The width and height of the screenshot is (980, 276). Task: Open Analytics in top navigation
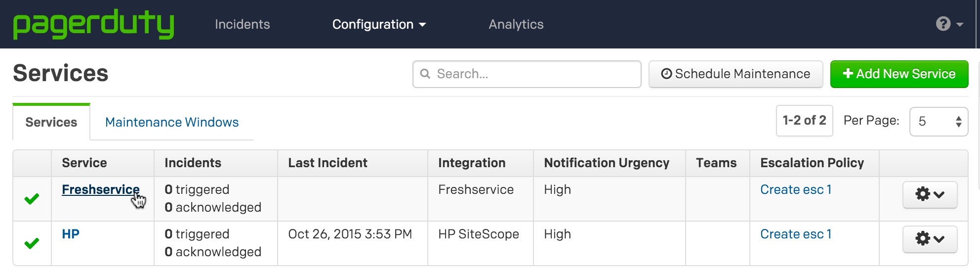click(516, 24)
